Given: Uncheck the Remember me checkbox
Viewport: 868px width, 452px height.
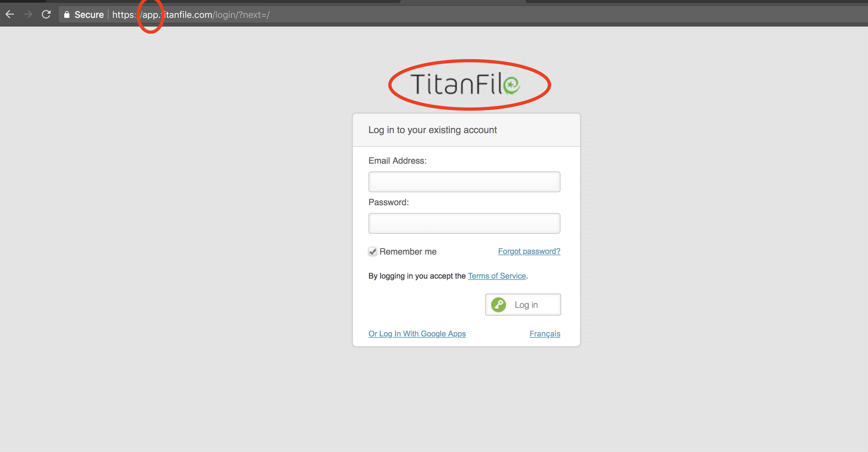Looking at the screenshot, I should point(372,251).
